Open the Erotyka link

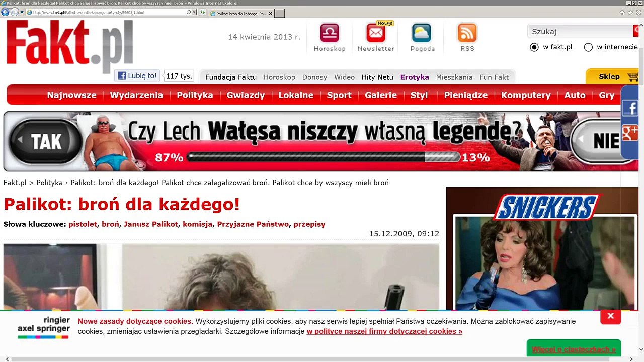coord(415,77)
